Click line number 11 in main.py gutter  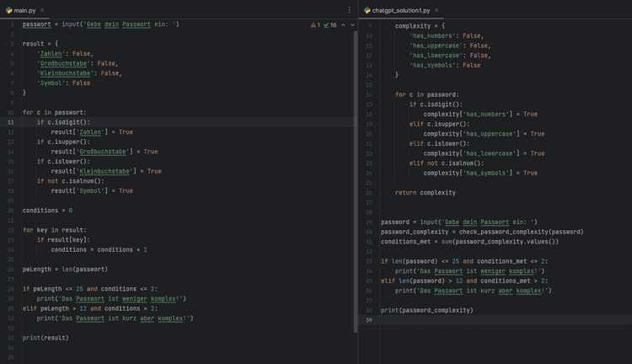[x=10, y=122]
